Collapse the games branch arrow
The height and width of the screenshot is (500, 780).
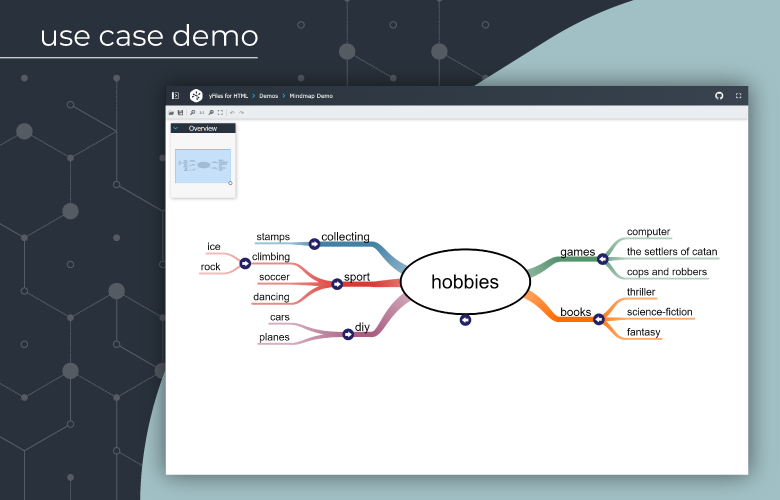point(602,259)
